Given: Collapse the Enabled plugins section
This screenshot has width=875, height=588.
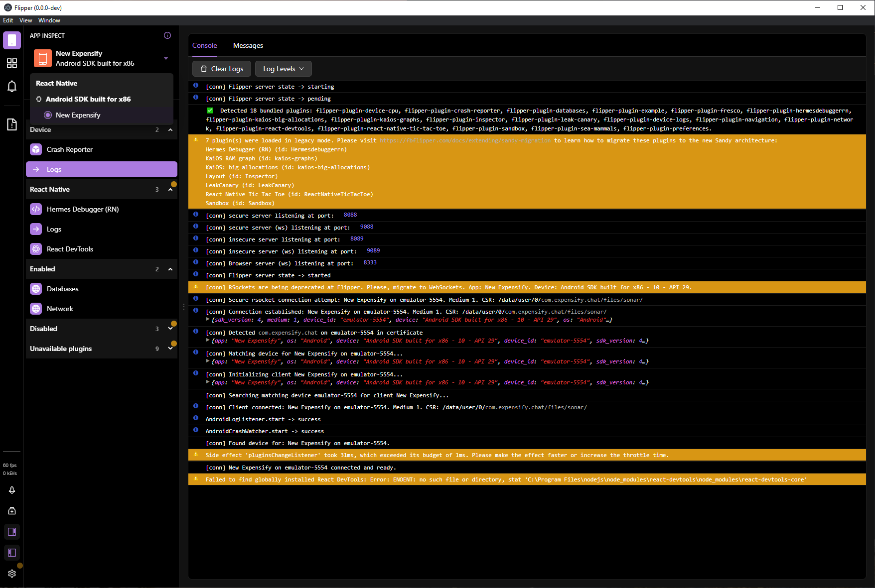Looking at the screenshot, I should [x=170, y=269].
